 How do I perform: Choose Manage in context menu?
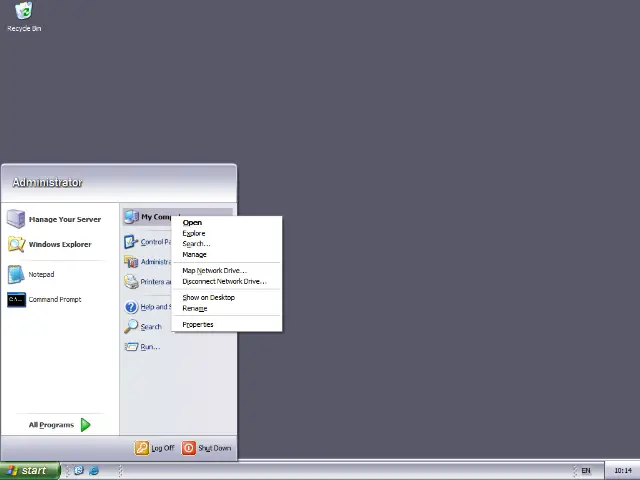227,254
